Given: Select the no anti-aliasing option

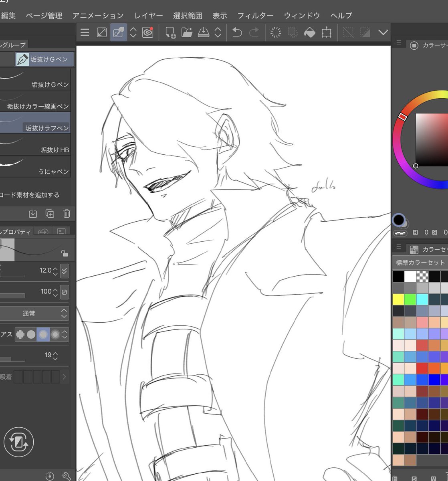Looking at the screenshot, I should pyautogui.click(x=20, y=334).
